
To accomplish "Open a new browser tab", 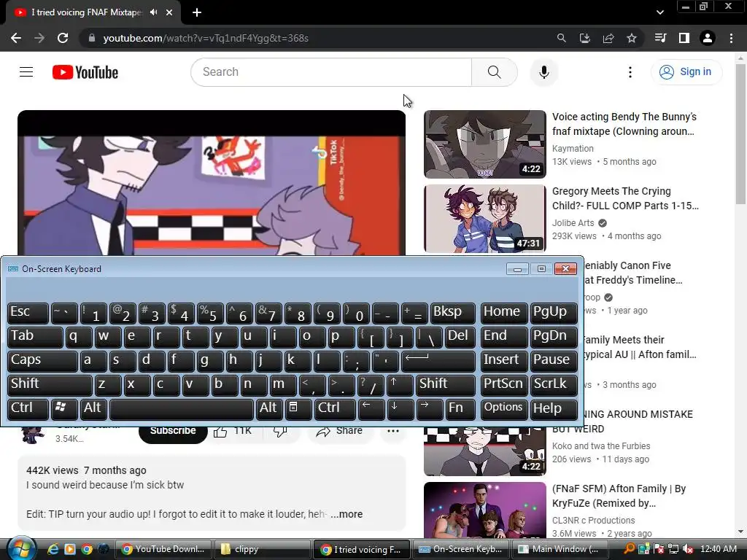I will [x=197, y=12].
